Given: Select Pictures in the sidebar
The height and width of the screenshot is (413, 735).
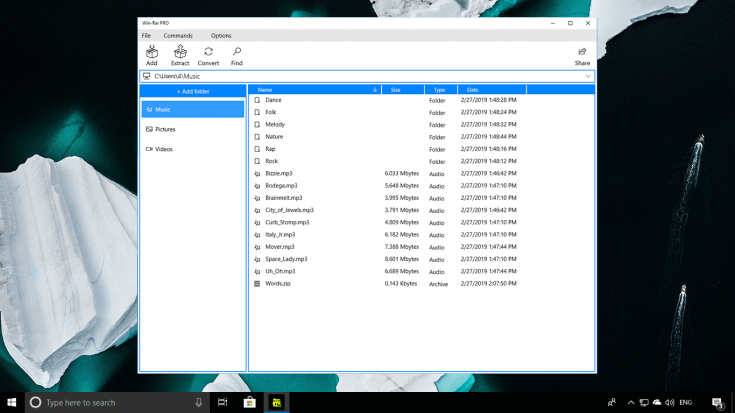Looking at the screenshot, I should [x=165, y=129].
